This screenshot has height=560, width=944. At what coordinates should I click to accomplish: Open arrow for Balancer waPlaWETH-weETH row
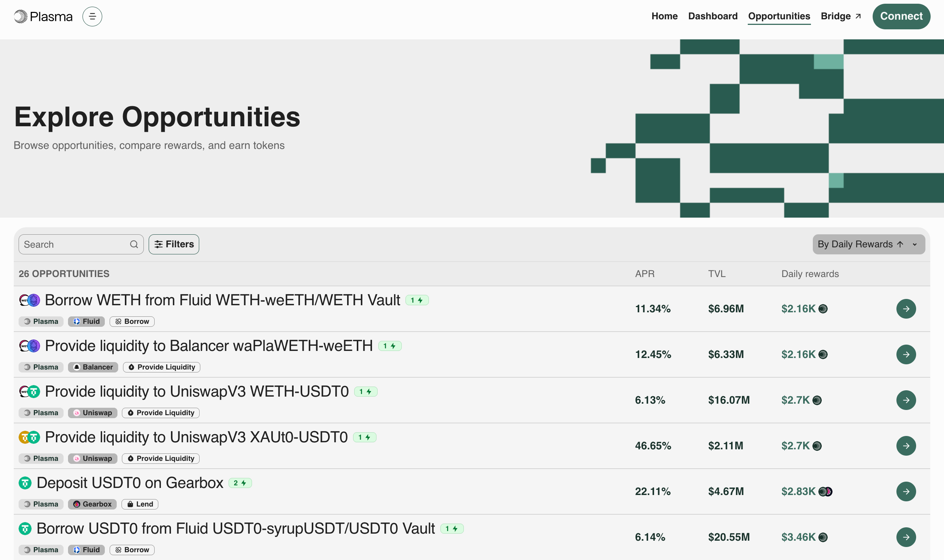[905, 354]
